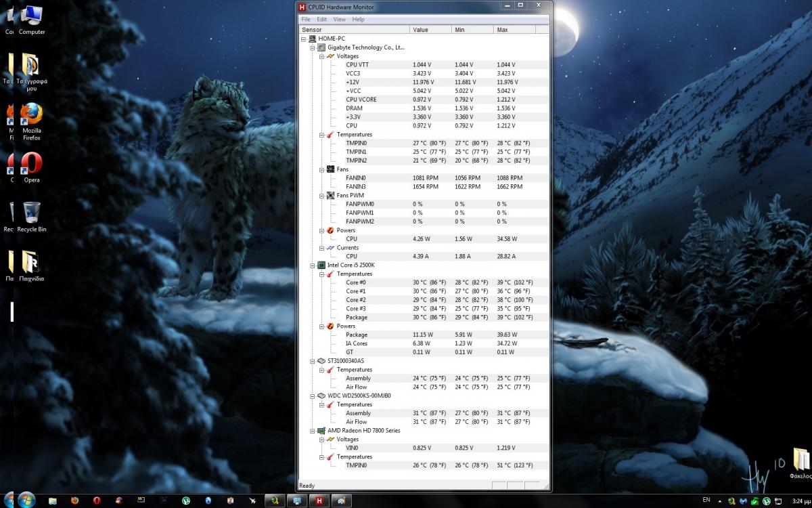812x508 pixels.
Task: Open Malwarebytes blue M tray icon
Action: (x=744, y=501)
